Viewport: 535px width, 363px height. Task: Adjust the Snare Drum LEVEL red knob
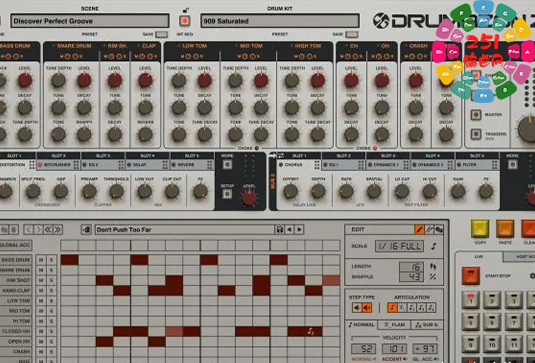point(84,80)
